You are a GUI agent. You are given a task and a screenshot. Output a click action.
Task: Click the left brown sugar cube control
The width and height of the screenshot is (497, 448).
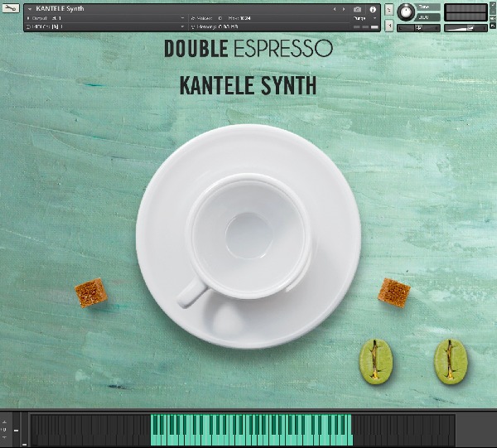coord(91,293)
